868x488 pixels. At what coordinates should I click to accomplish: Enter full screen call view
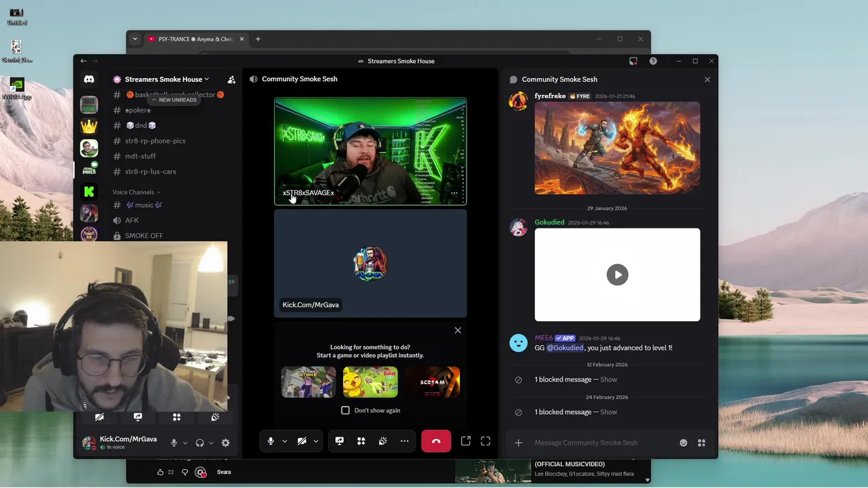click(486, 441)
